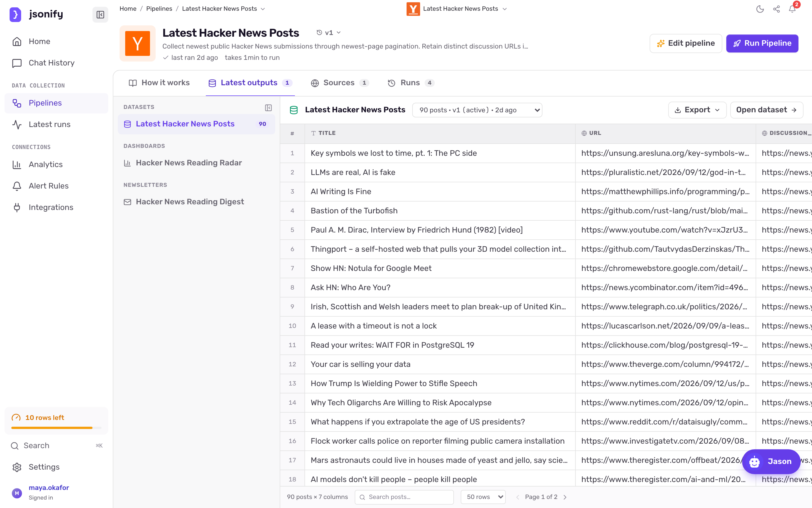Open maya.okafor account profile
Screen dimensions: 812x508
[56, 492]
